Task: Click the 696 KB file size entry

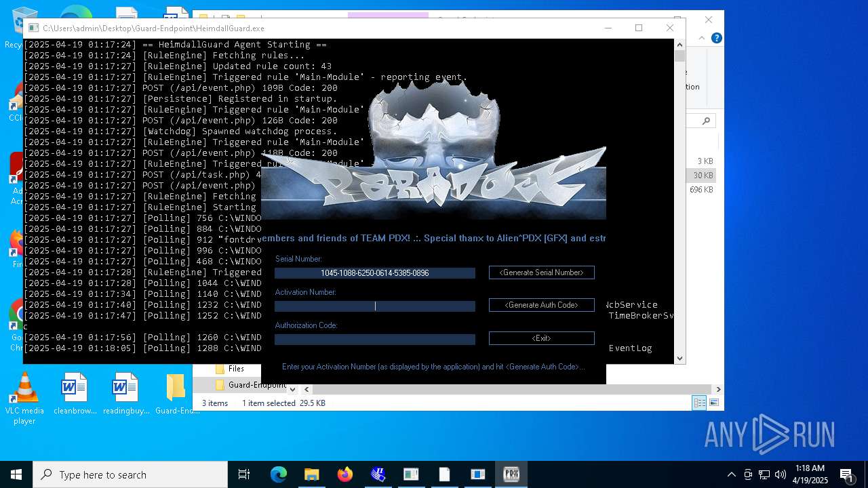Action: pyautogui.click(x=701, y=190)
